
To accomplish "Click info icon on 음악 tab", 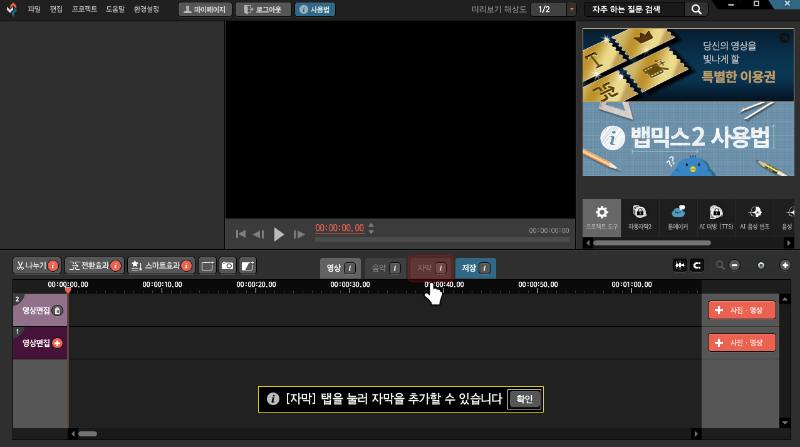I will [395, 268].
